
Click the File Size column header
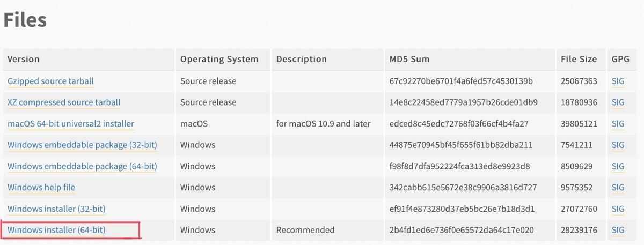tap(579, 59)
